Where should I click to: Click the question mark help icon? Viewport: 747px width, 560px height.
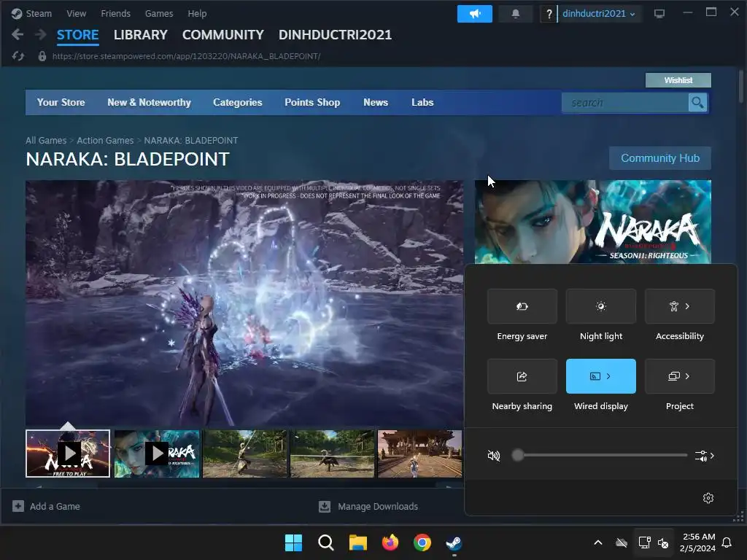549,14
